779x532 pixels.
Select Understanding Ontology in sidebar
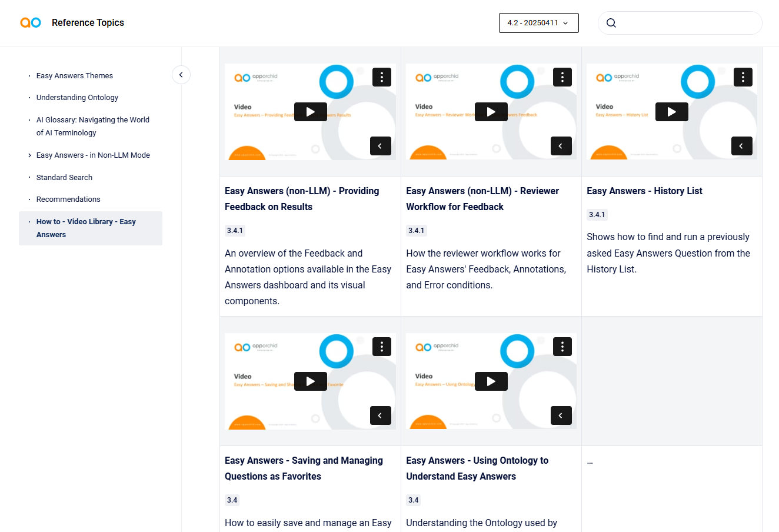[x=77, y=98]
